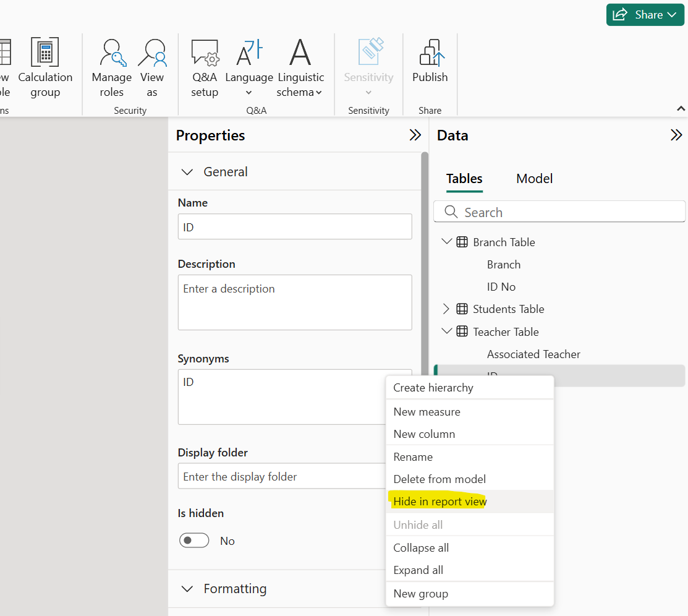The image size is (688, 616).
Task: Click the Share button
Action: 645,15
